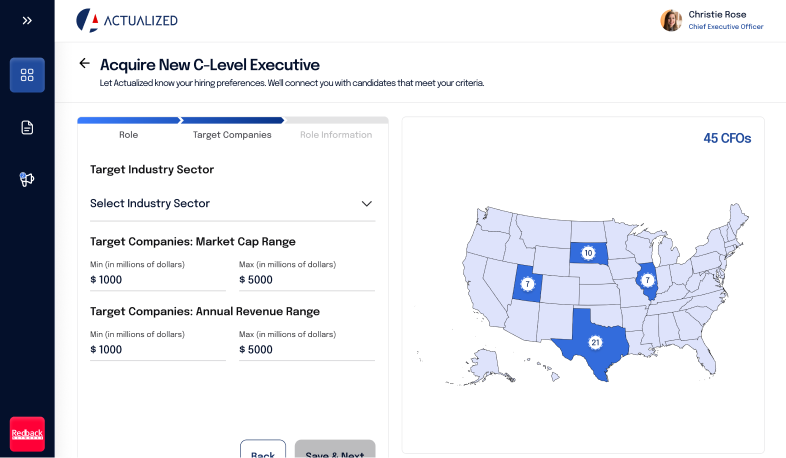This screenshot has height=458, width=786.
Task: Edit the Market Cap minimum field
Action: click(157, 280)
